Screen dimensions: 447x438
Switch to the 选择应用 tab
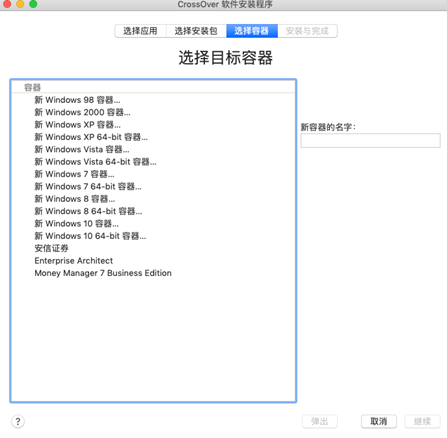pyautogui.click(x=140, y=31)
